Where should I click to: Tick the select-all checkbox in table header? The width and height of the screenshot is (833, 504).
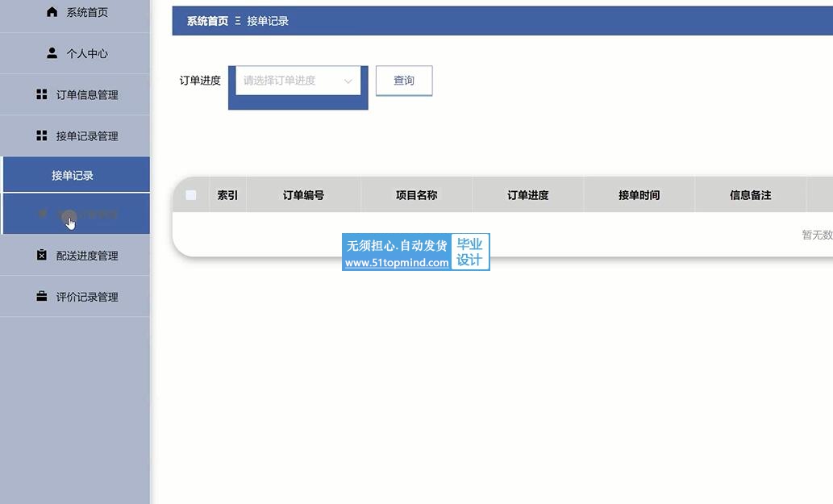(x=191, y=195)
